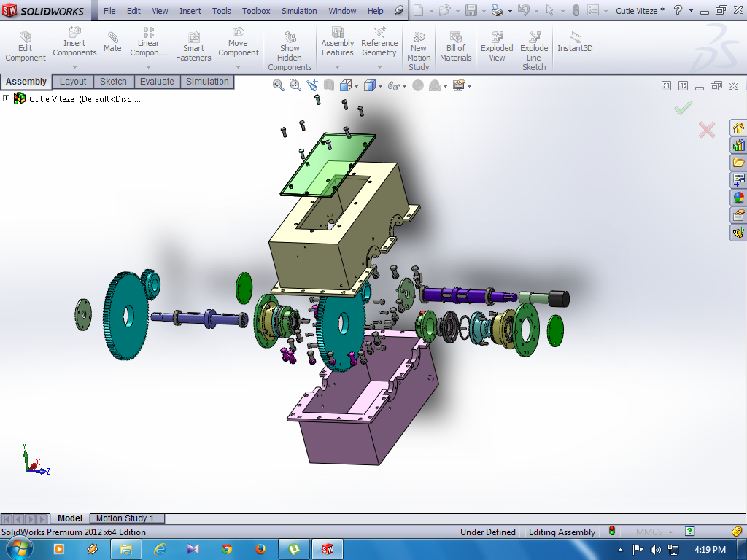
Task: Pin the menu bar with pushpin
Action: tap(399, 10)
